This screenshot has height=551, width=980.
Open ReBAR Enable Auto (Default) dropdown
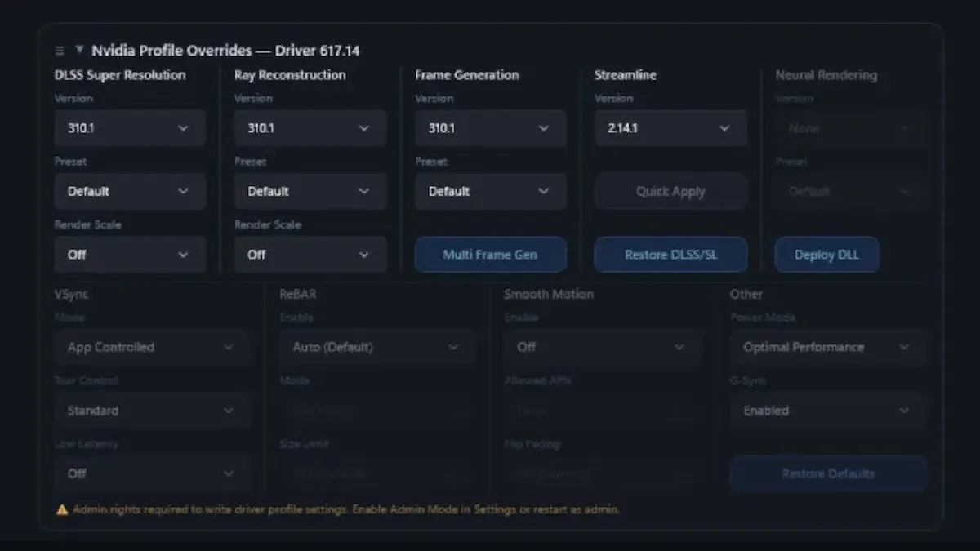click(x=377, y=347)
